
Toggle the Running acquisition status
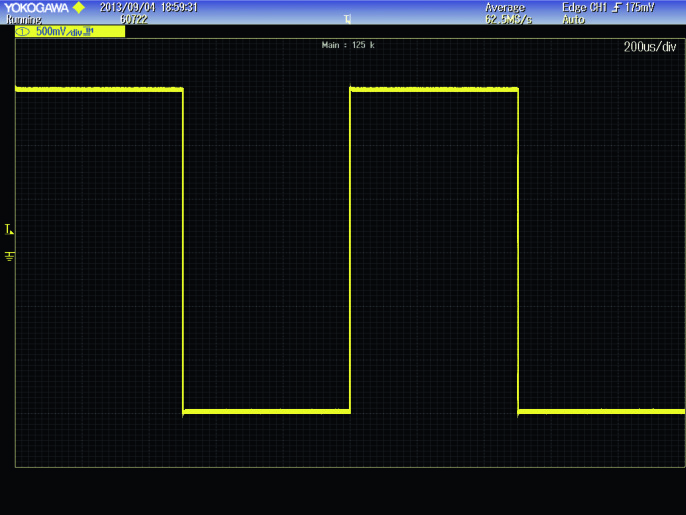point(24,19)
